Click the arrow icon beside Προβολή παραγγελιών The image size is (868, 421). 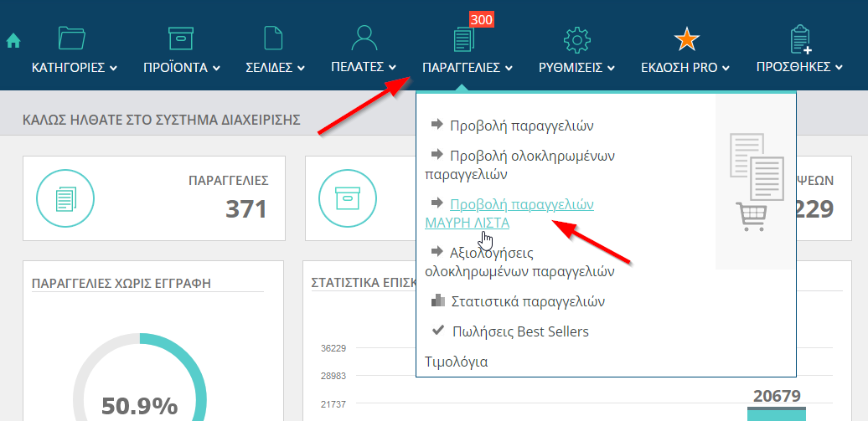(x=437, y=124)
